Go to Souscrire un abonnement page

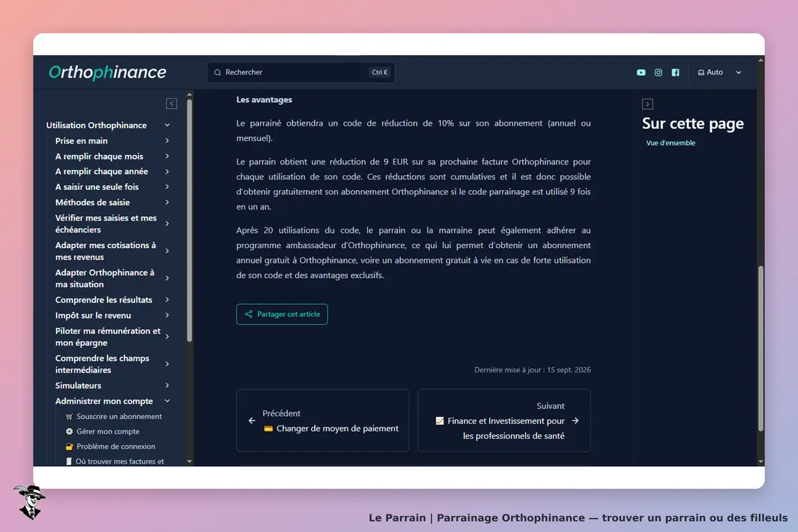(x=119, y=416)
